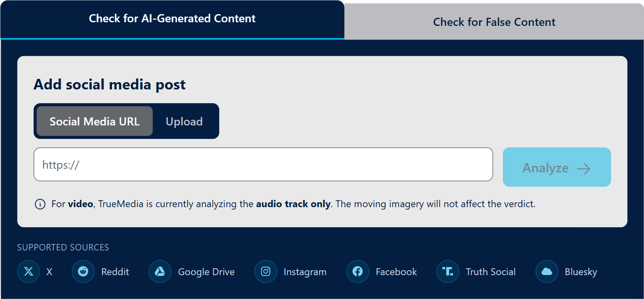Switch to the Check for False Content tab
This screenshot has height=299, width=644.
click(494, 22)
